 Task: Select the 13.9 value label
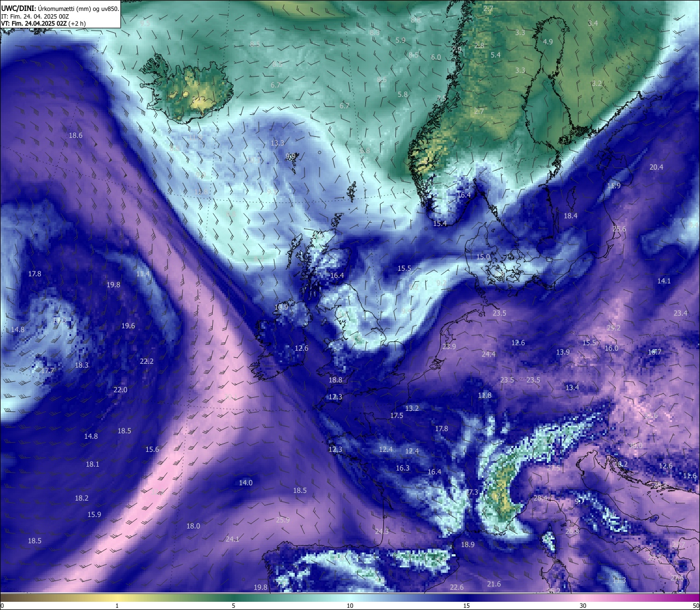pyautogui.click(x=563, y=352)
